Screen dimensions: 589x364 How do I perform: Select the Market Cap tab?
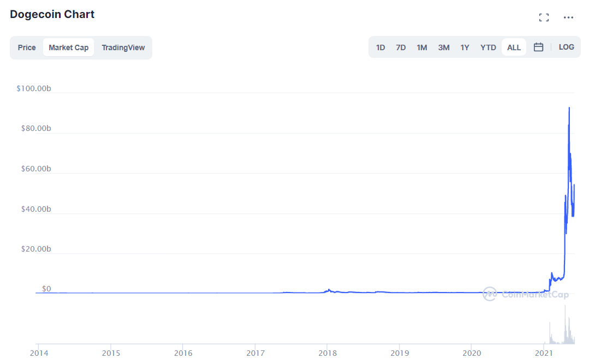68,47
